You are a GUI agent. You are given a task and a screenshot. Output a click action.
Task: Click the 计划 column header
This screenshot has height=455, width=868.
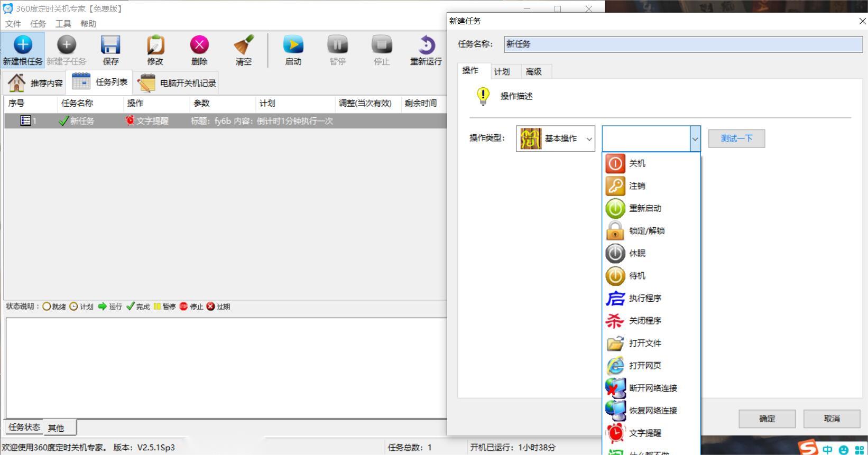296,104
